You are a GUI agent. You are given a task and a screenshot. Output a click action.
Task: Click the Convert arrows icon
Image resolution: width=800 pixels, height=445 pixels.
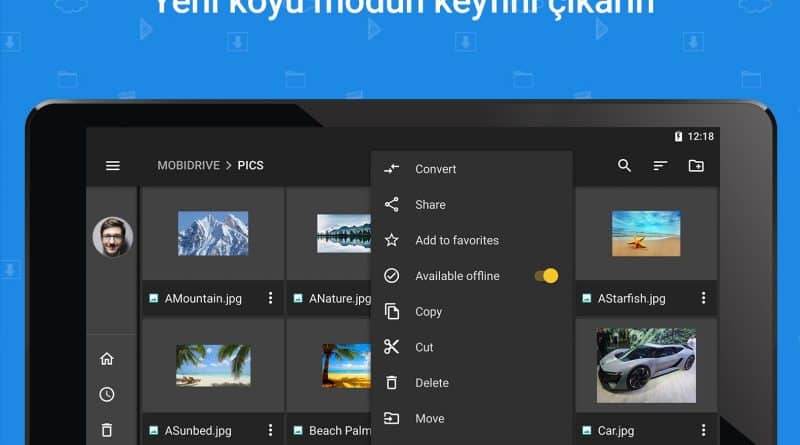click(391, 168)
